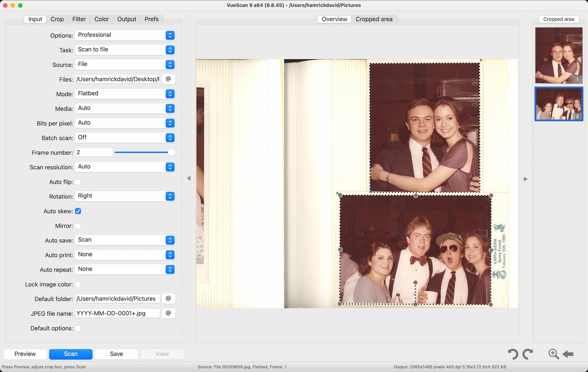Screen dimensions: 588x372
Task: Open the Media dropdown
Action: 125,108
